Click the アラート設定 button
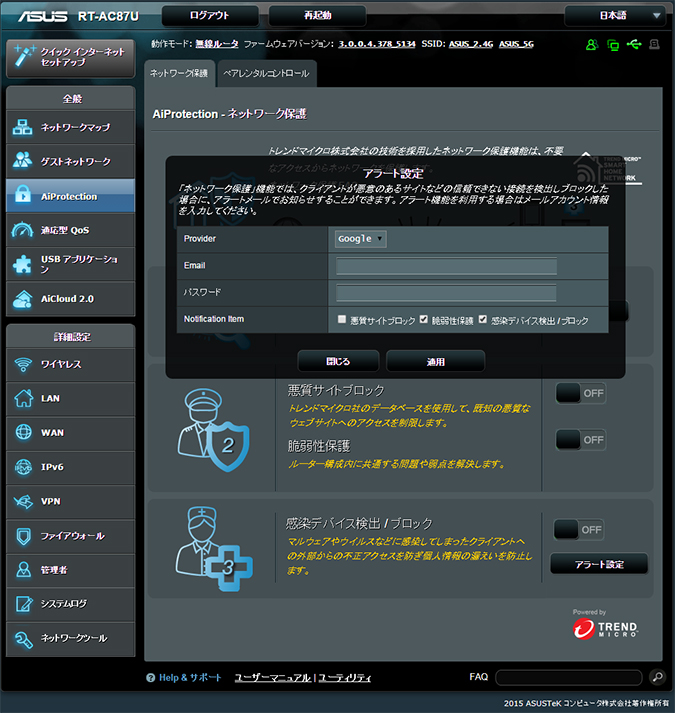This screenshot has height=713, width=675. (x=599, y=564)
